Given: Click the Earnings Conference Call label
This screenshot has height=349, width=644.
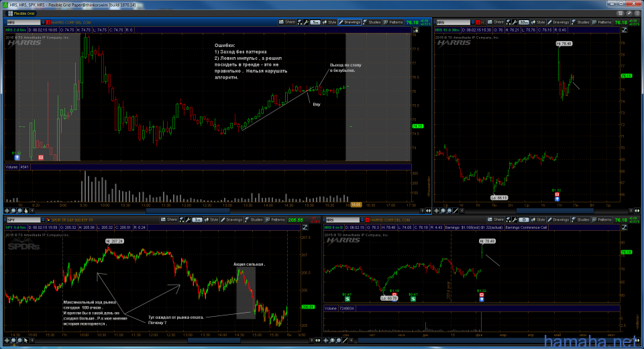Looking at the screenshot, I should tap(526, 228).
